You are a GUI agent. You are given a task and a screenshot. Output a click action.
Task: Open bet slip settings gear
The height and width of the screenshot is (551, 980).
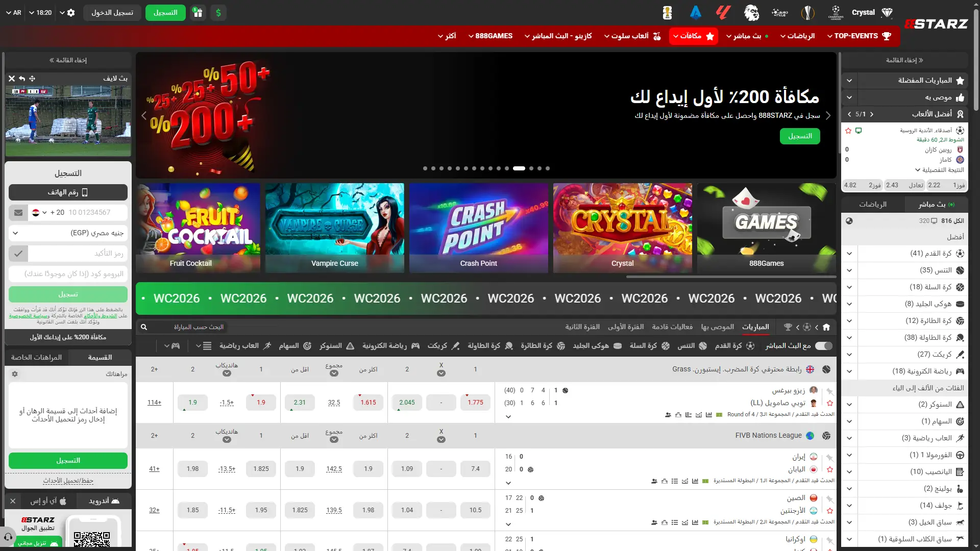pos(15,374)
